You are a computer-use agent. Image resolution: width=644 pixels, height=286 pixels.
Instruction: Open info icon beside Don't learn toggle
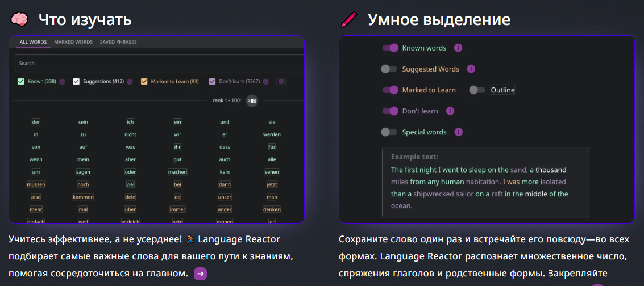[450, 111]
